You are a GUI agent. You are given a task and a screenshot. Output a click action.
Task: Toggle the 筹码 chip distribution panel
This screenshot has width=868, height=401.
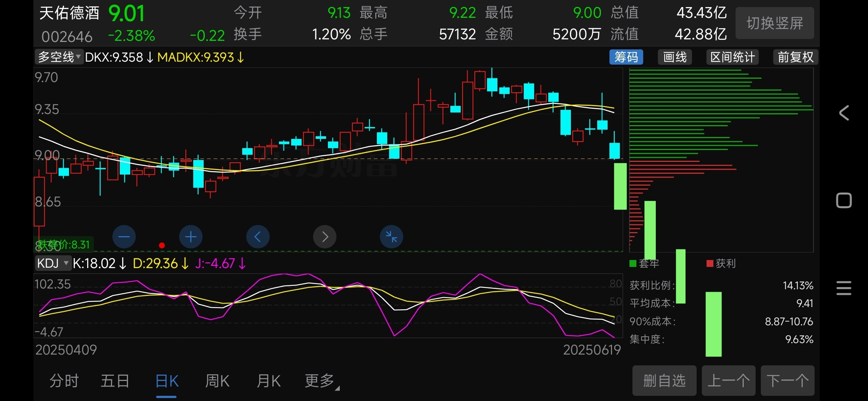626,57
